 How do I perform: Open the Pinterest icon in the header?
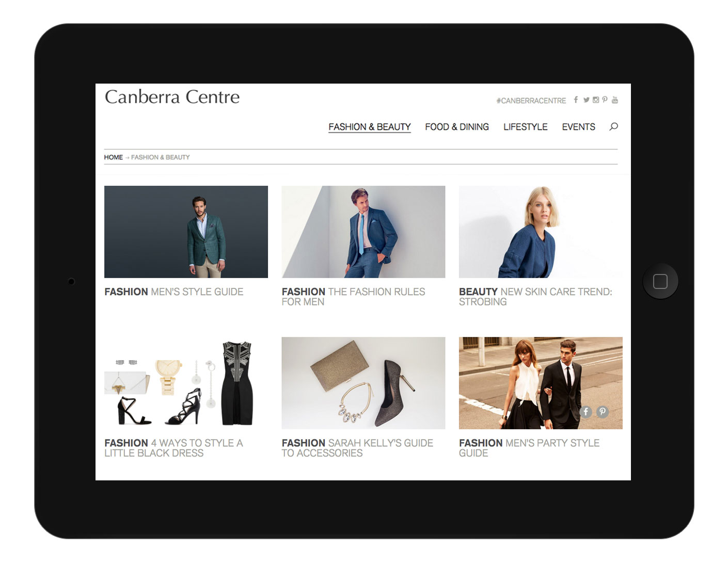tap(605, 100)
